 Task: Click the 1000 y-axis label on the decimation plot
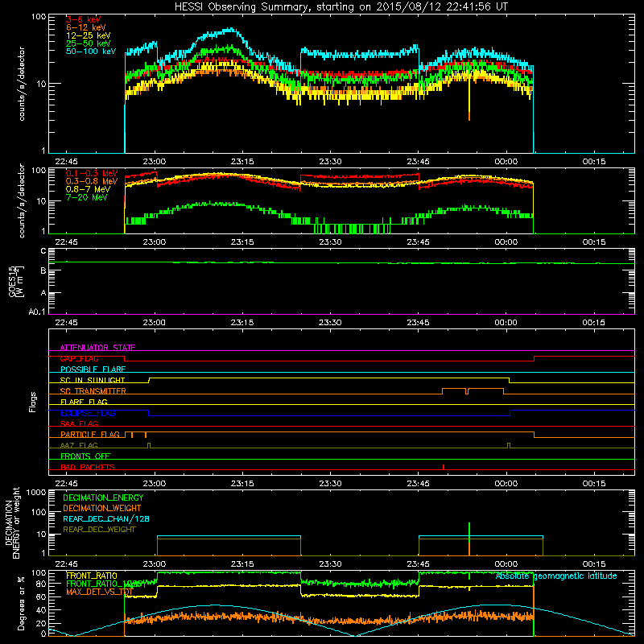point(36,493)
